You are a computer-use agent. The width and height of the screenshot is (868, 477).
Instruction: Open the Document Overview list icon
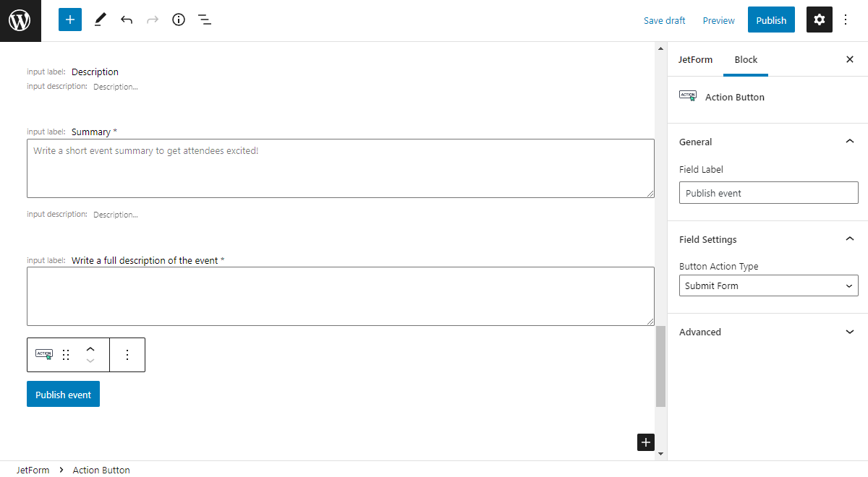[204, 20]
